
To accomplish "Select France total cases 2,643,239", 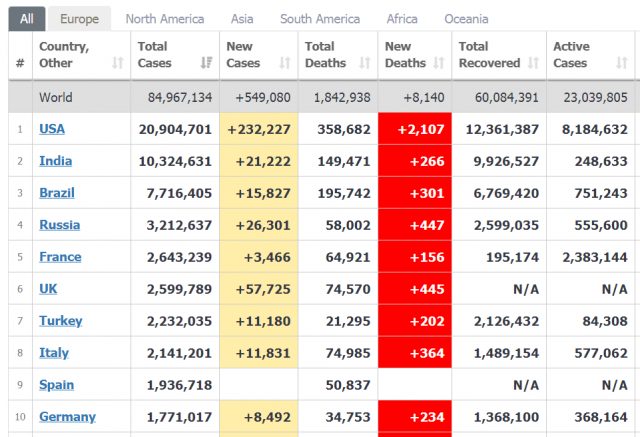I will (x=179, y=257).
